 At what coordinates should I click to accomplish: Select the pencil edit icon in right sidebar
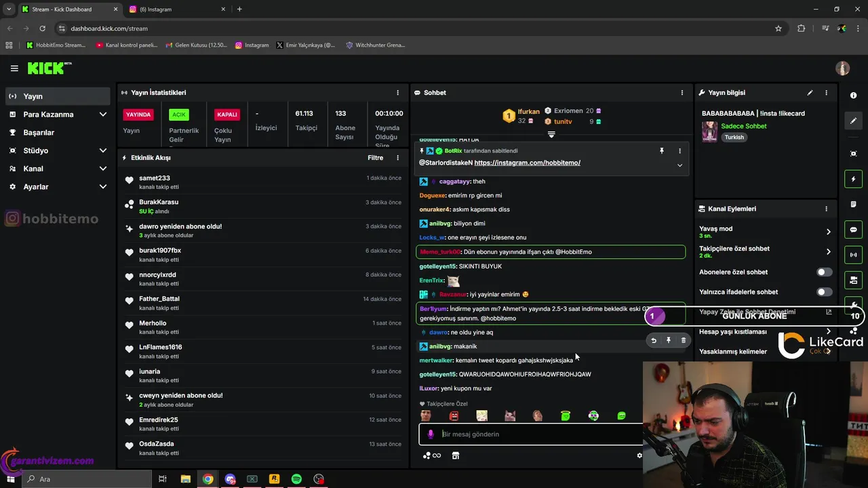click(854, 121)
